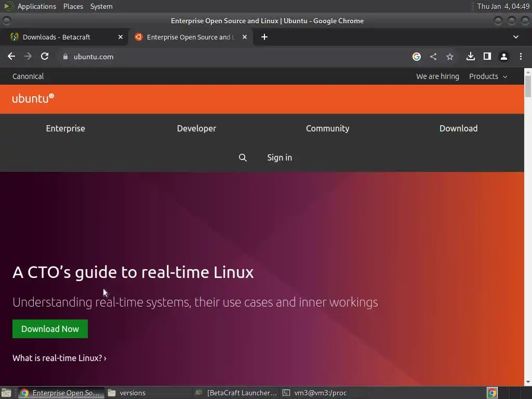Open the Places menu in top panel
This screenshot has width=532, height=399.
tap(73, 6)
